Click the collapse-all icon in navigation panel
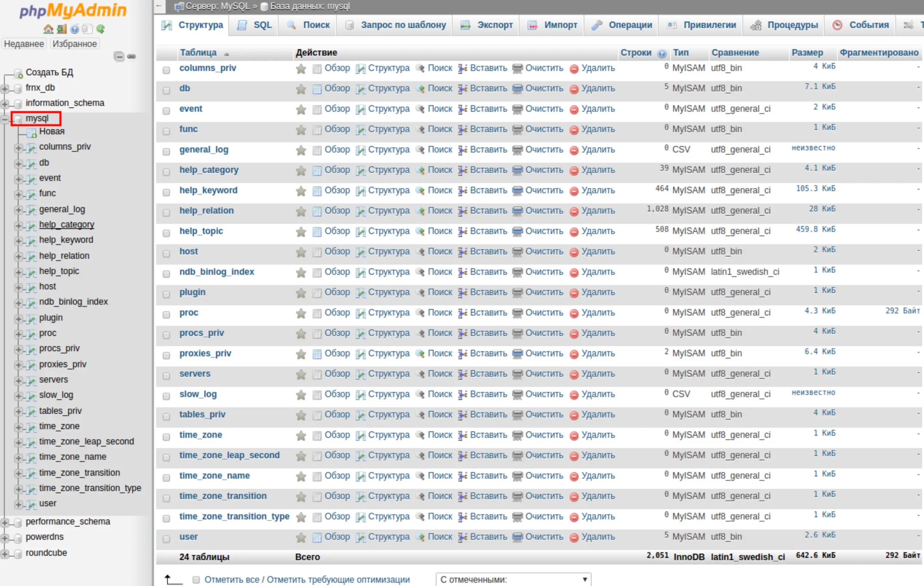The image size is (924, 586). 119,56
